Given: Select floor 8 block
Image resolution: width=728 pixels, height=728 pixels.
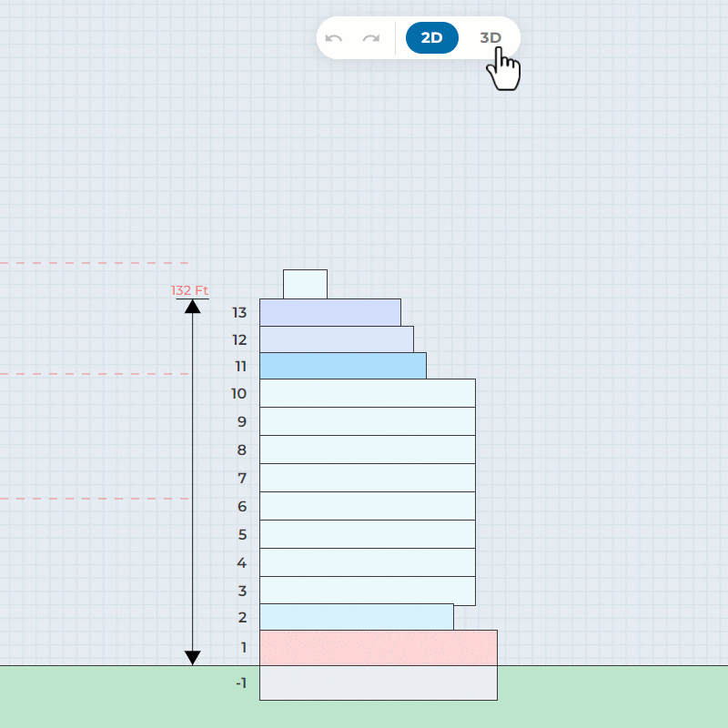Looking at the screenshot, I should point(367,450).
